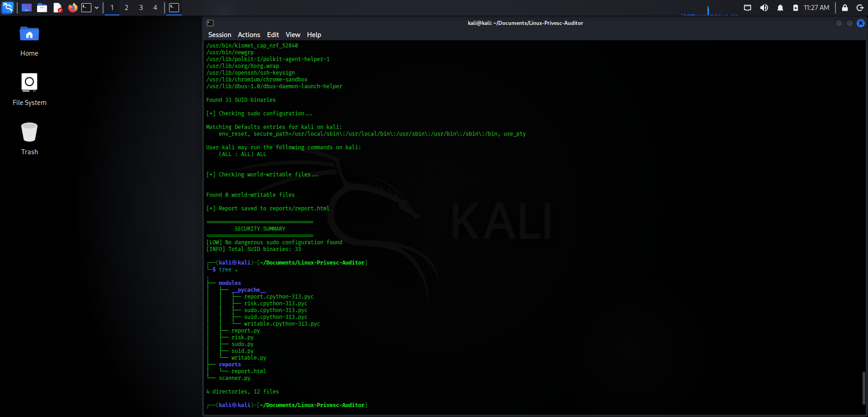Open terminal emulator launcher in panel

tap(86, 8)
